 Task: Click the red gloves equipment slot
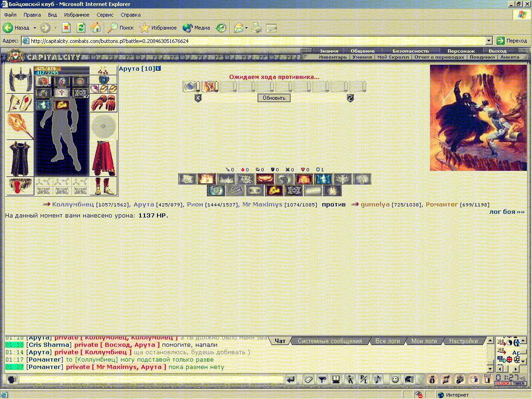[x=103, y=103]
